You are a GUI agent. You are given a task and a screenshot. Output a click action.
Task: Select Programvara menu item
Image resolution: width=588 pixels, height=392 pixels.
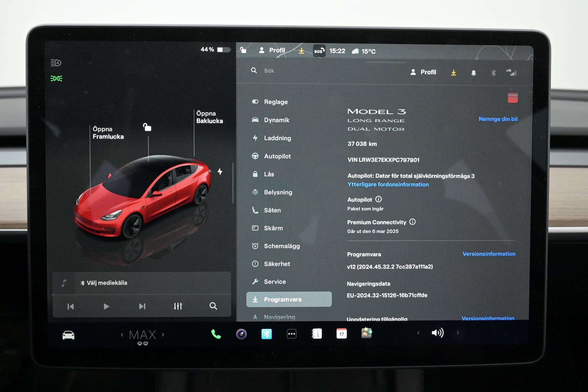pyautogui.click(x=289, y=299)
